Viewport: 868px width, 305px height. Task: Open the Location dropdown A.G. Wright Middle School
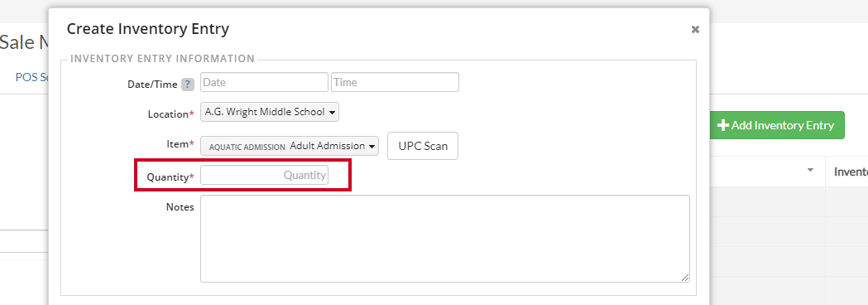coord(270,112)
